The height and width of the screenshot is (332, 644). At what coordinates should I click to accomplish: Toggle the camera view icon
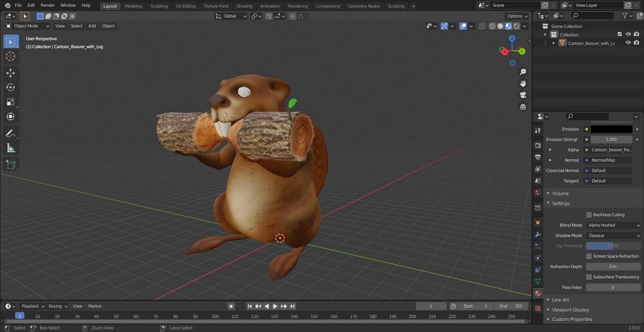pyautogui.click(x=523, y=95)
